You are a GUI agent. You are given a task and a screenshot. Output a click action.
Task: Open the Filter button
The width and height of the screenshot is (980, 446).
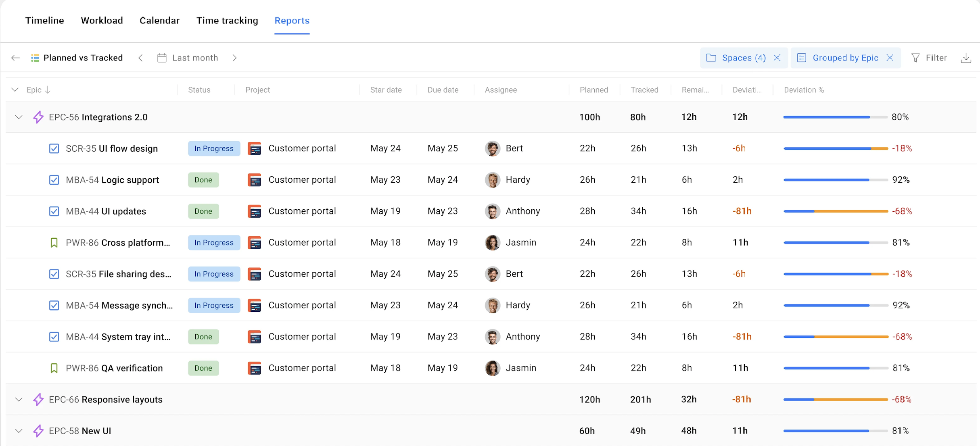click(929, 58)
